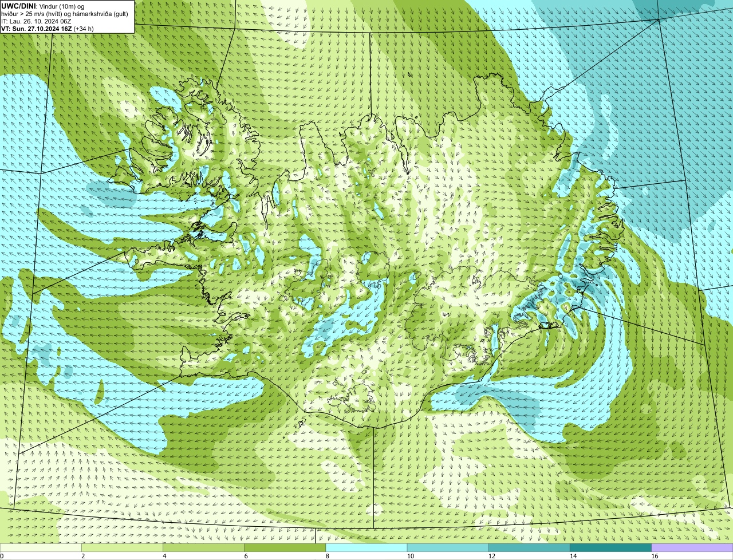733x560 pixels.
Task: Click the 8–10 m/s light cyan legend swatch
Action: (x=366, y=547)
